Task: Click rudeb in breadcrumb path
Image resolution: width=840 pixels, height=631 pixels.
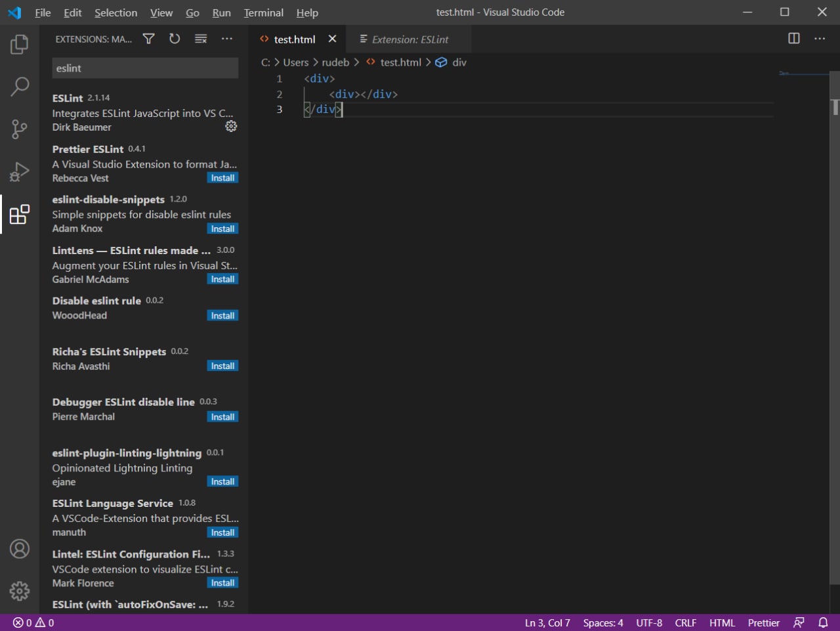Action: (335, 62)
